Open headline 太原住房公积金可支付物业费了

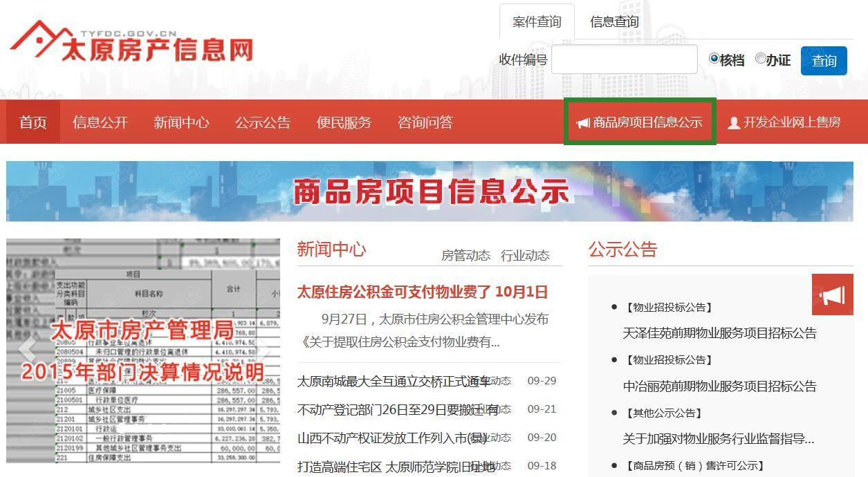pos(423,292)
